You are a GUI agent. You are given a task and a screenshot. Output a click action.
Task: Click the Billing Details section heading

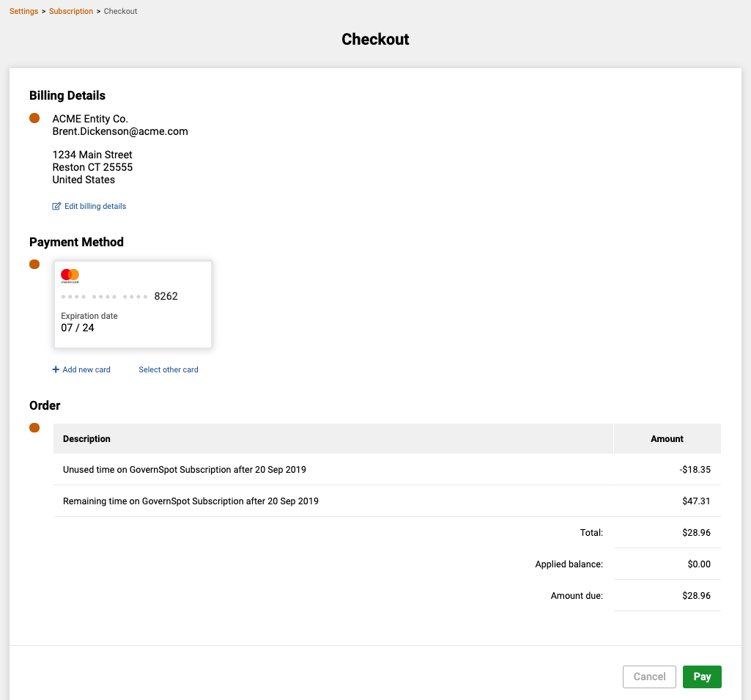point(67,95)
